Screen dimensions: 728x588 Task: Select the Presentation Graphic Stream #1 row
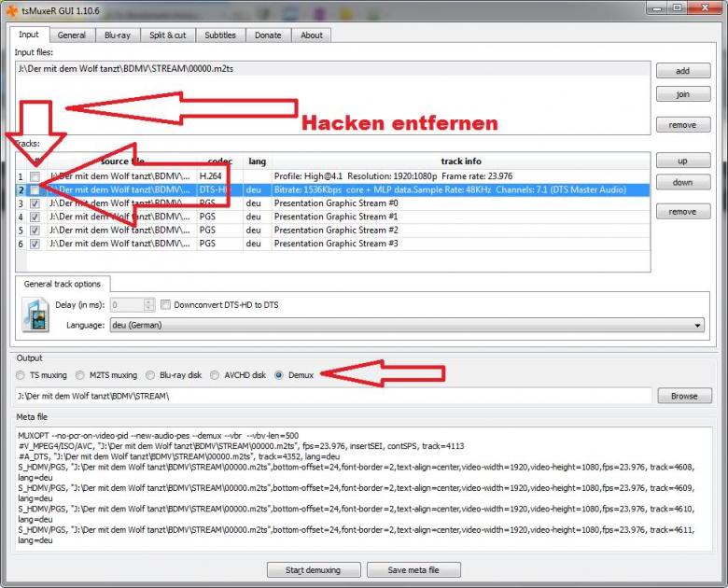click(x=333, y=217)
